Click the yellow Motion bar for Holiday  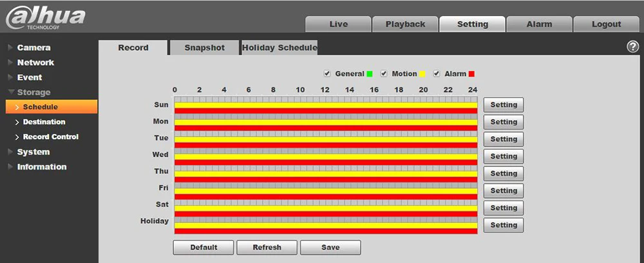click(326, 226)
